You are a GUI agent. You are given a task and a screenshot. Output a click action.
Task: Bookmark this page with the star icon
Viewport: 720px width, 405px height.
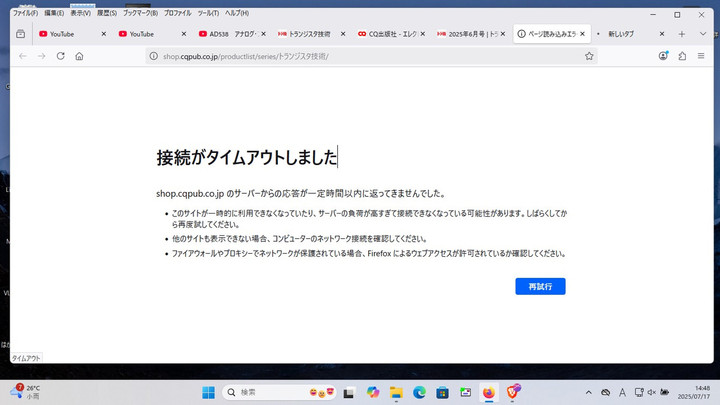coord(589,56)
